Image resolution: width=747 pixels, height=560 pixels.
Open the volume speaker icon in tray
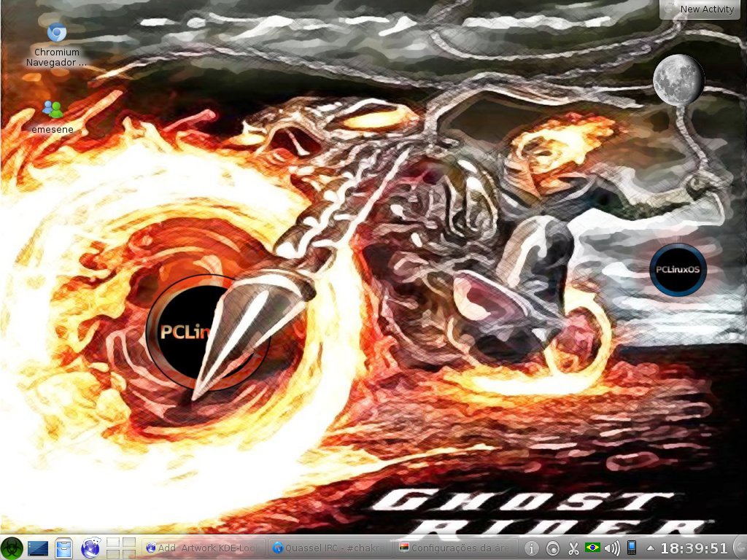612,548
